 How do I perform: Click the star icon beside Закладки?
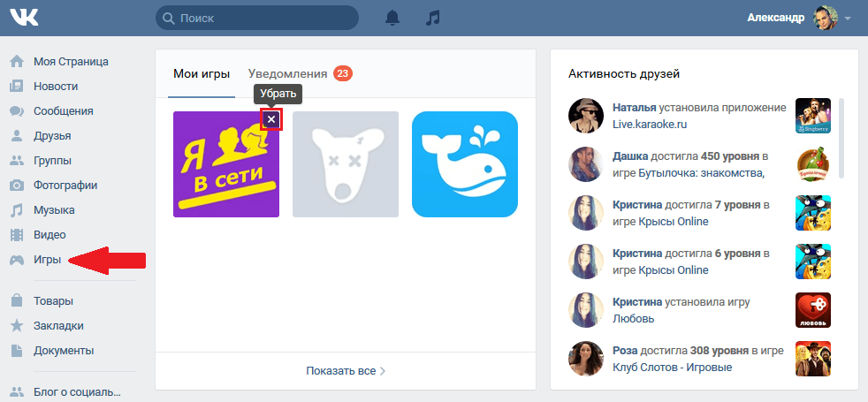17,326
